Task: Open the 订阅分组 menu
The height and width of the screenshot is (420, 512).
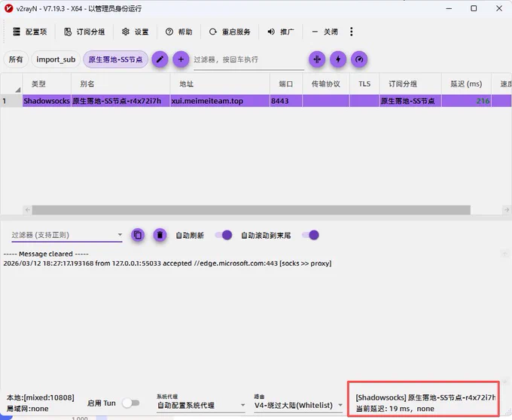Action: pyautogui.click(x=84, y=32)
